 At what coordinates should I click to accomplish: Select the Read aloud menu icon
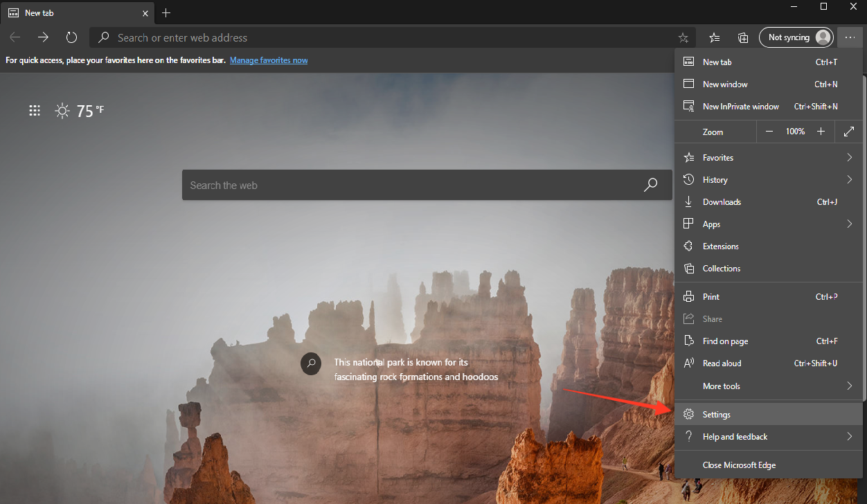689,363
